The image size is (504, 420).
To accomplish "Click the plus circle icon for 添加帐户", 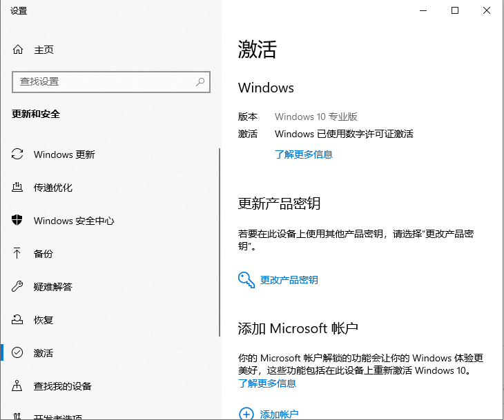I will [x=246, y=414].
